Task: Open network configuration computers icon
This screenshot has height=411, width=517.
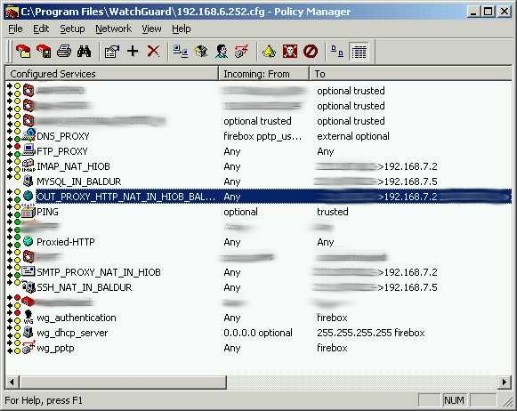Action: [x=181, y=51]
